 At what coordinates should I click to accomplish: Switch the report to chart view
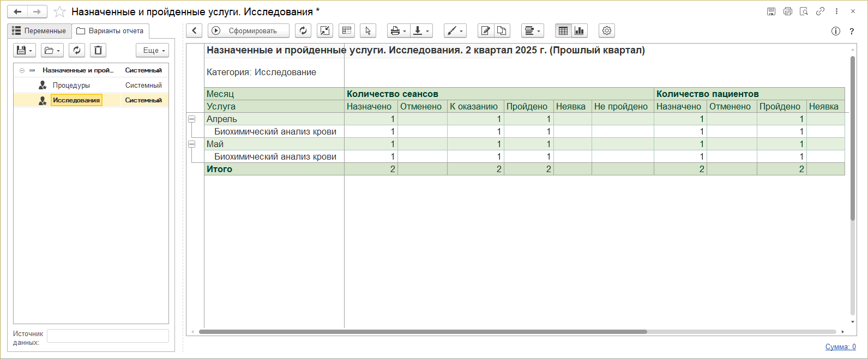[579, 31]
